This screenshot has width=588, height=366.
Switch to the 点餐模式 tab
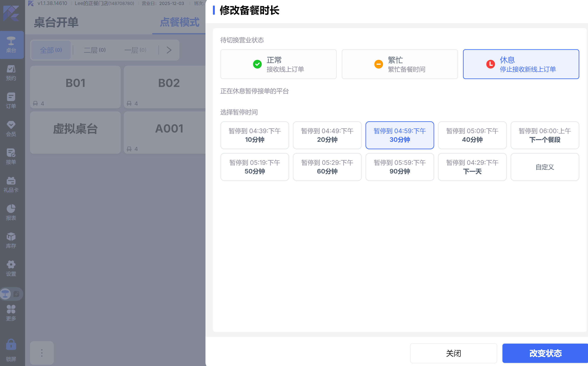pos(179,23)
